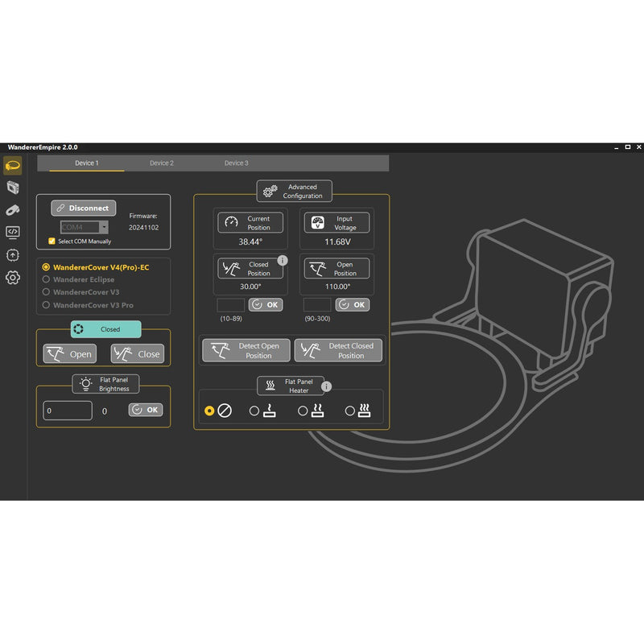Switch to Device 1 tab
The width and height of the screenshot is (644, 644).
(x=87, y=163)
